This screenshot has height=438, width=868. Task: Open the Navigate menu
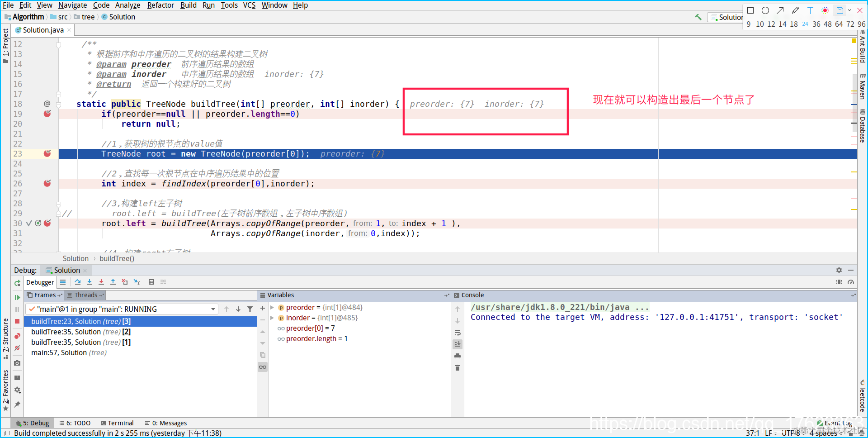point(72,5)
